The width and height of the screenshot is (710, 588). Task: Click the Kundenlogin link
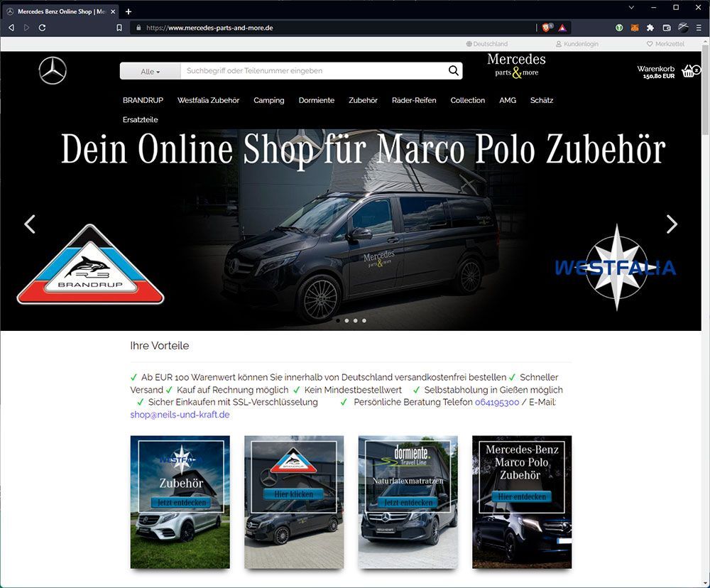577,44
